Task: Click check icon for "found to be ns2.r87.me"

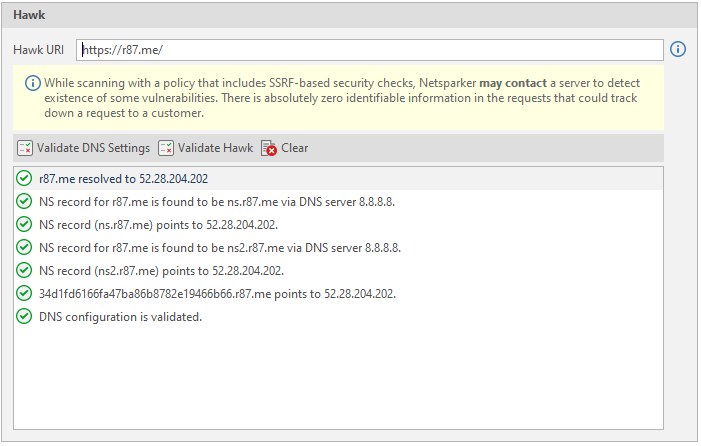Action: click(x=25, y=247)
